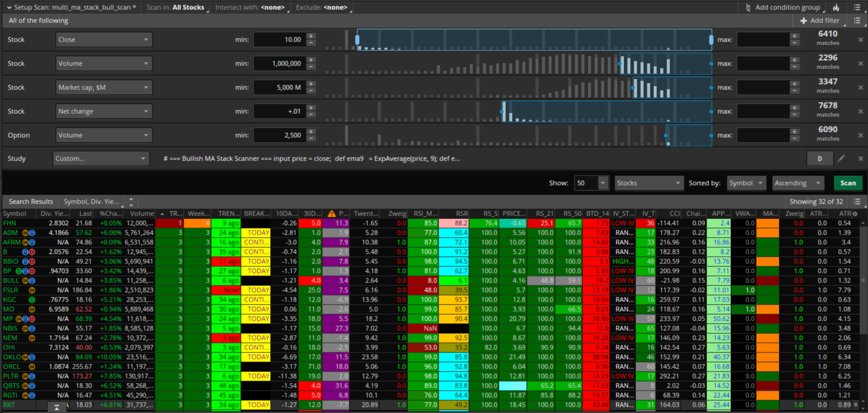Viewport: 868px width, 413px height.
Task: Click the lightbulb icon next to AFRM
Action: click(32, 242)
